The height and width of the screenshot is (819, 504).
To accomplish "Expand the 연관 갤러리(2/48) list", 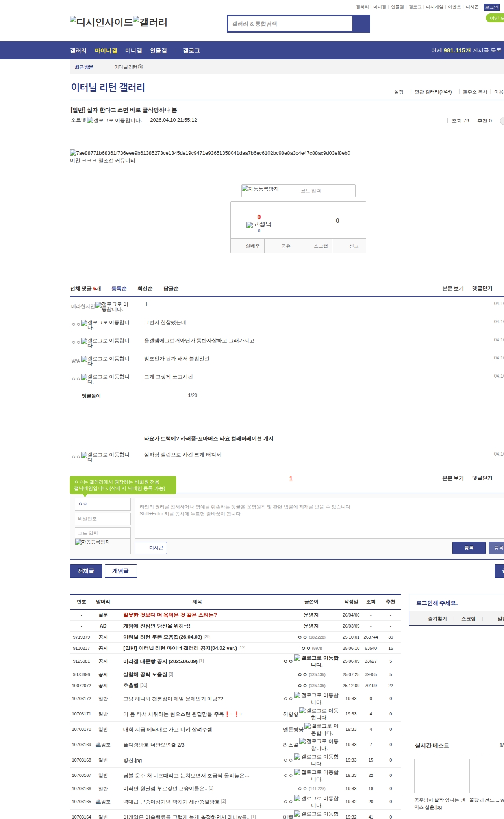I will [433, 92].
